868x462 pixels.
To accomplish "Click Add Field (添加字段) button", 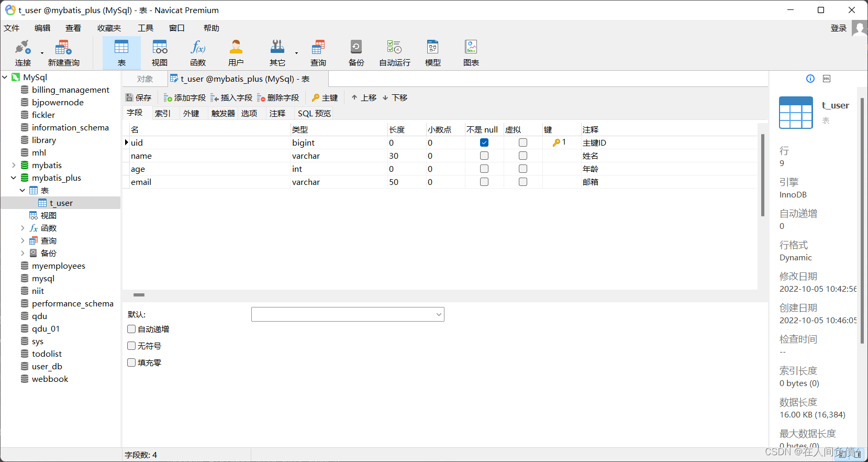I will click(185, 97).
